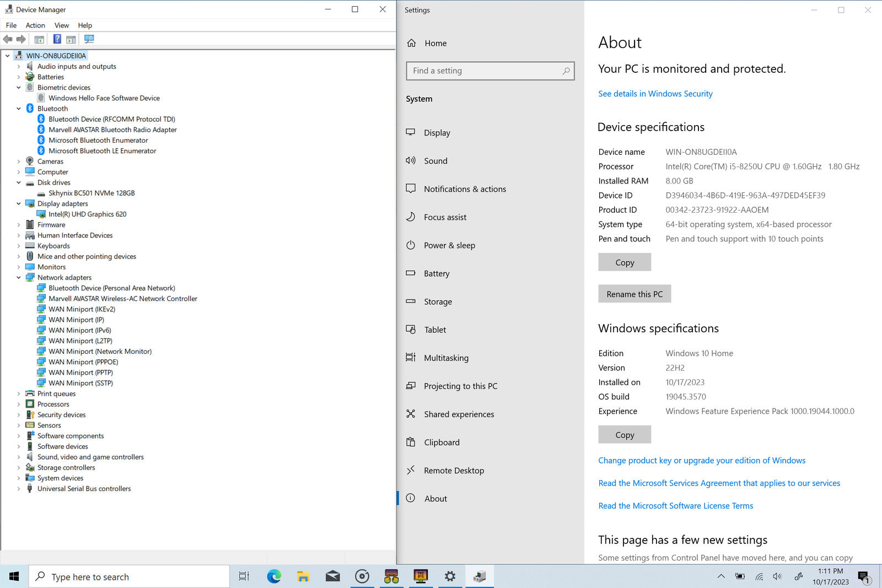Go to Settings Home
This screenshot has height=588, width=882.
(435, 43)
